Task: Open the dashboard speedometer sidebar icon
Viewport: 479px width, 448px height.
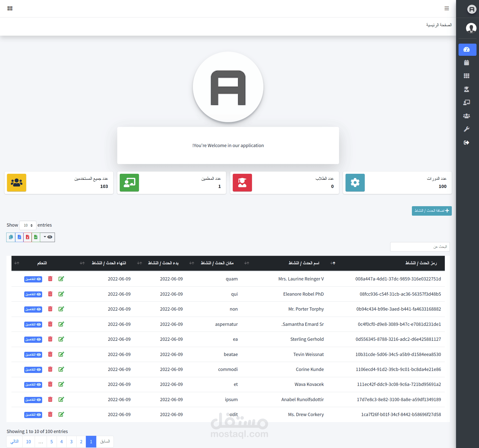Action: [x=467, y=50]
